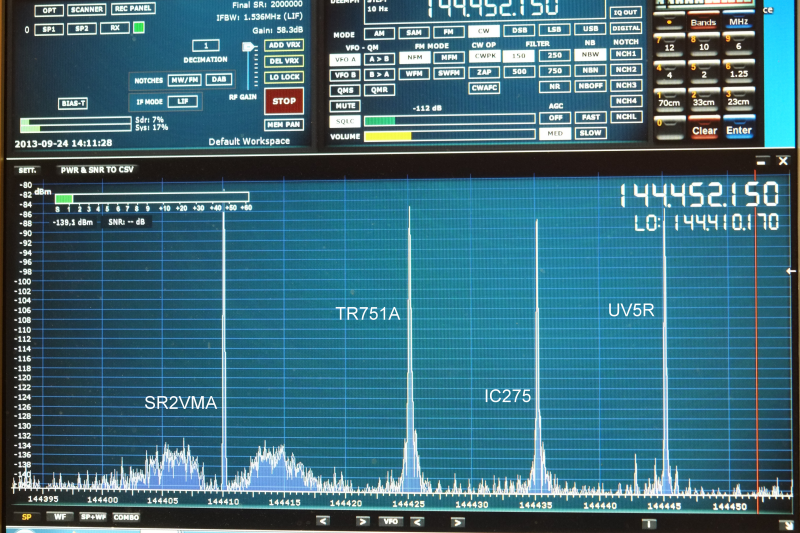Open the Bands selector on keypad
Viewport: 800px width, 533px height.
pos(703,22)
